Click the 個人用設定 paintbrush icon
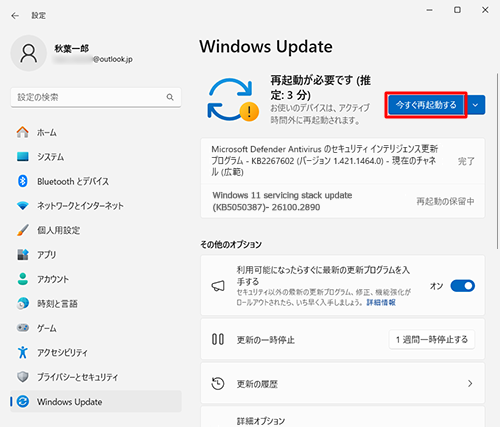 click(23, 230)
